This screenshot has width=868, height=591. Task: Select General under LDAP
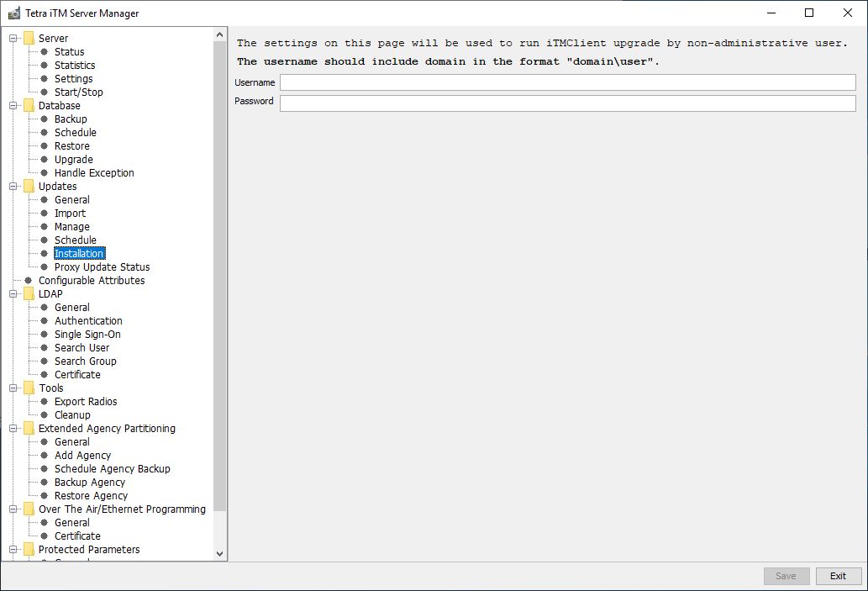[72, 307]
